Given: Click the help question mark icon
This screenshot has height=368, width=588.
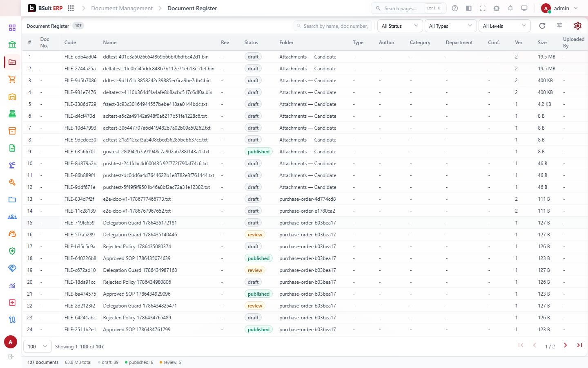Looking at the screenshot, I should point(455,8).
